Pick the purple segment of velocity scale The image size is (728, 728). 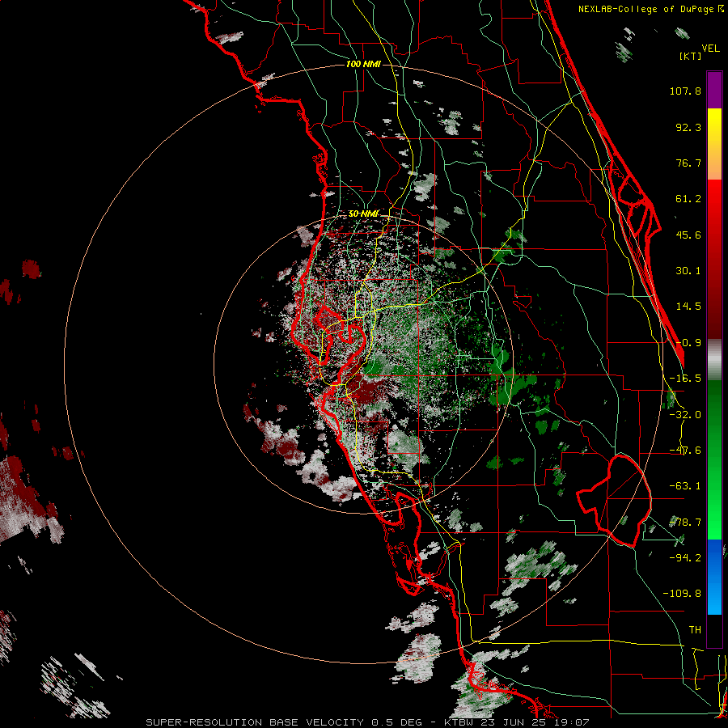[x=714, y=90]
